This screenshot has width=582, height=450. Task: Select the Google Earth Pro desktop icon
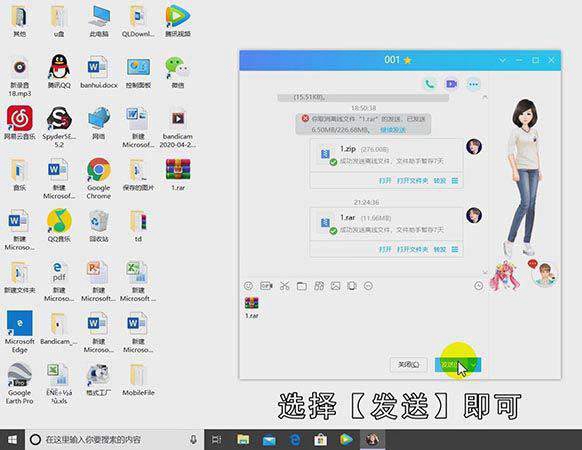pos(20,383)
